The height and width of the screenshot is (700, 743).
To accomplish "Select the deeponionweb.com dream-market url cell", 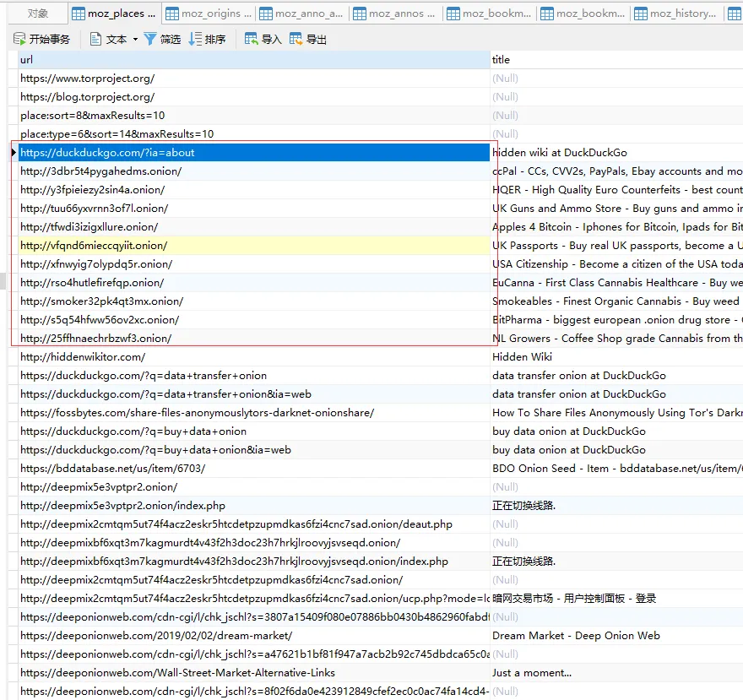I will coord(254,636).
